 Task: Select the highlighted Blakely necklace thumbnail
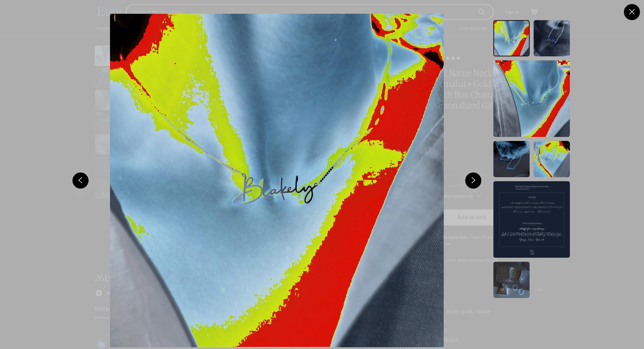pos(511,38)
